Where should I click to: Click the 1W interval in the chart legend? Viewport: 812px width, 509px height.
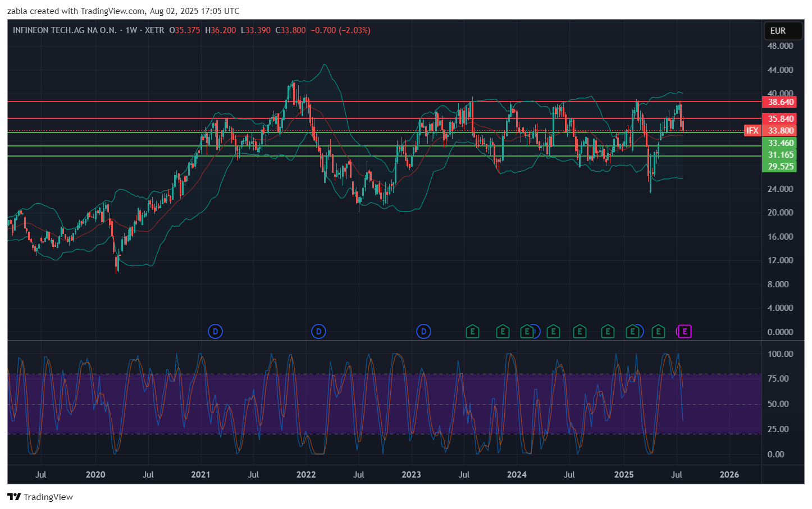(131, 30)
